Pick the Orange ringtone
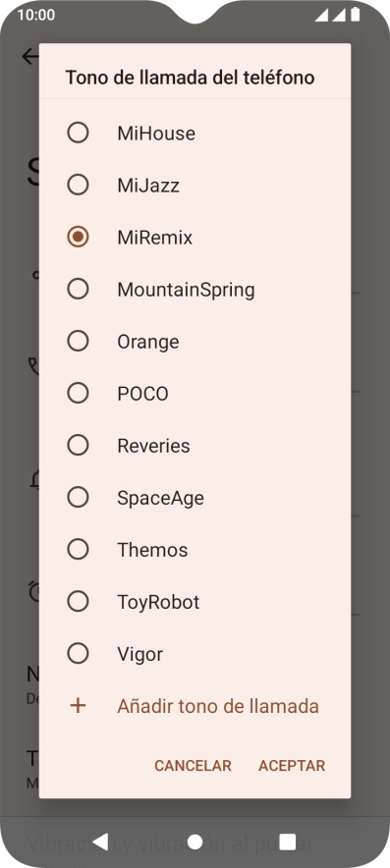The height and width of the screenshot is (868, 390). click(195, 341)
